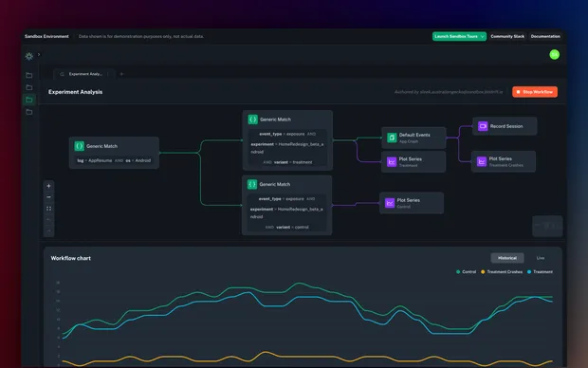Click the snowflake app logo in sidebar
This screenshot has height=368, width=588.
point(29,56)
